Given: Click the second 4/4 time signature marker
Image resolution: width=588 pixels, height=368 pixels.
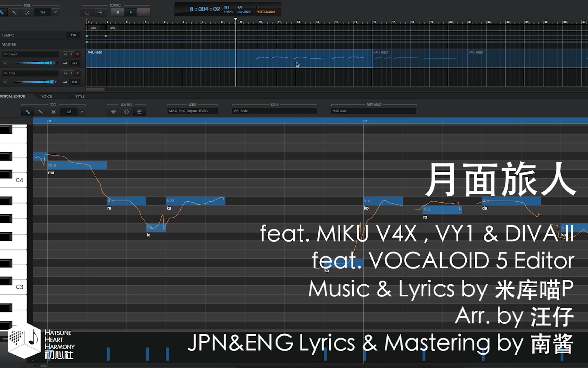Looking at the screenshot, I should pos(112,28).
